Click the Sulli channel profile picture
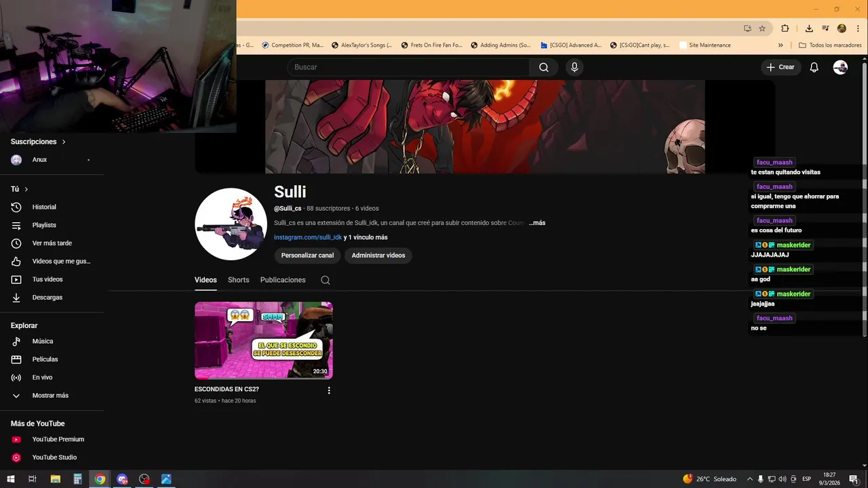This screenshot has height=488, width=868. (231, 224)
